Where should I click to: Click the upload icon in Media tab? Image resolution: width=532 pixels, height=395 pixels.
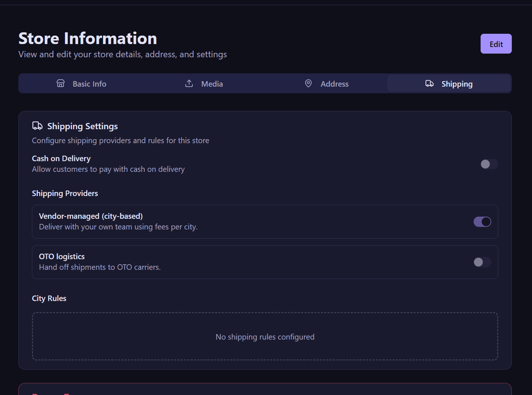(189, 83)
